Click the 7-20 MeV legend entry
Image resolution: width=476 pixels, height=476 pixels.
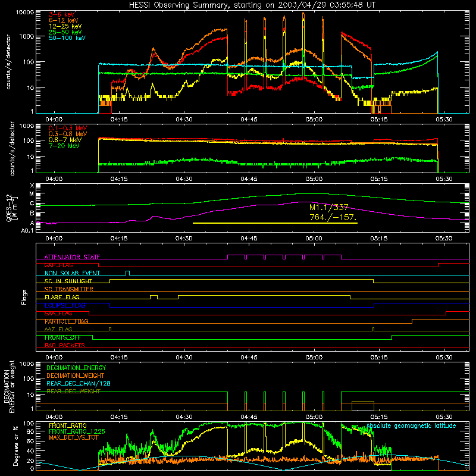tap(64, 146)
